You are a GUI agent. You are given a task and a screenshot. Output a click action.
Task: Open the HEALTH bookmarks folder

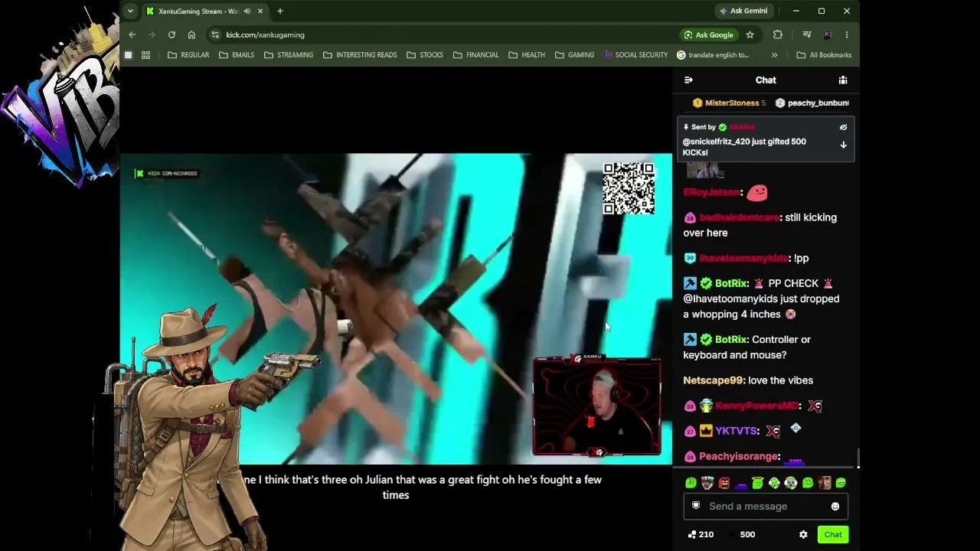[527, 55]
